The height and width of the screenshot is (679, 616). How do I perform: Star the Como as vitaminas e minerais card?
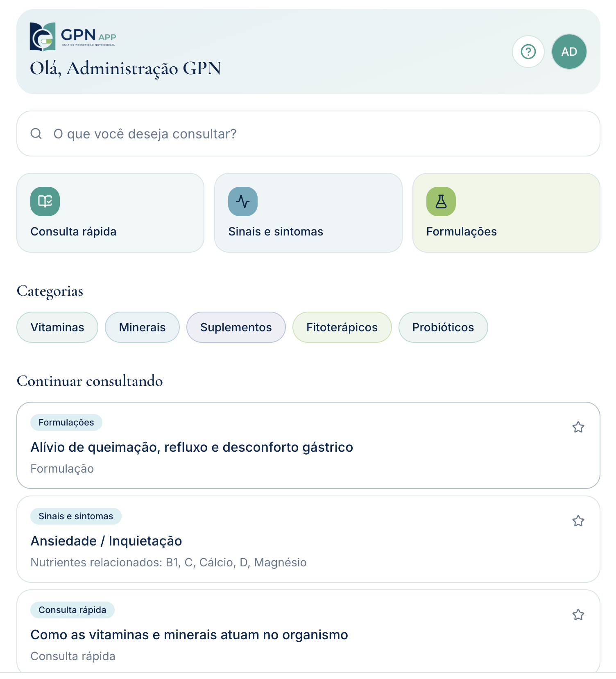(x=578, y=615)
